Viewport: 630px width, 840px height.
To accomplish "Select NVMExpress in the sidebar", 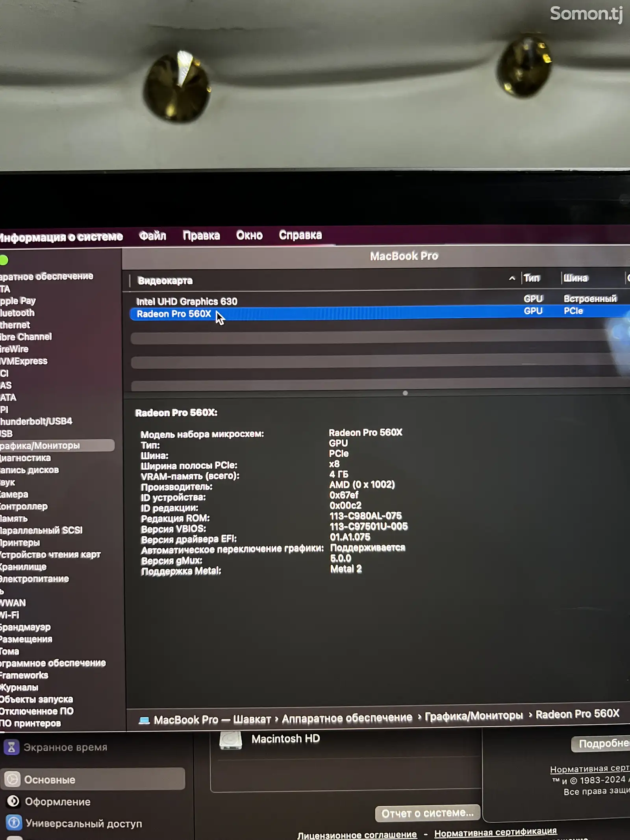I will [x=24, y=361].
